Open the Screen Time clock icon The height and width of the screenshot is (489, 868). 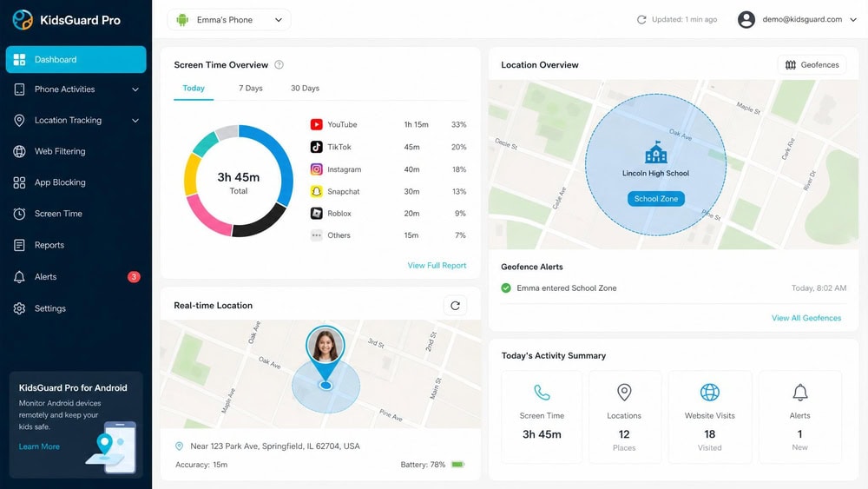coord(19,214)
